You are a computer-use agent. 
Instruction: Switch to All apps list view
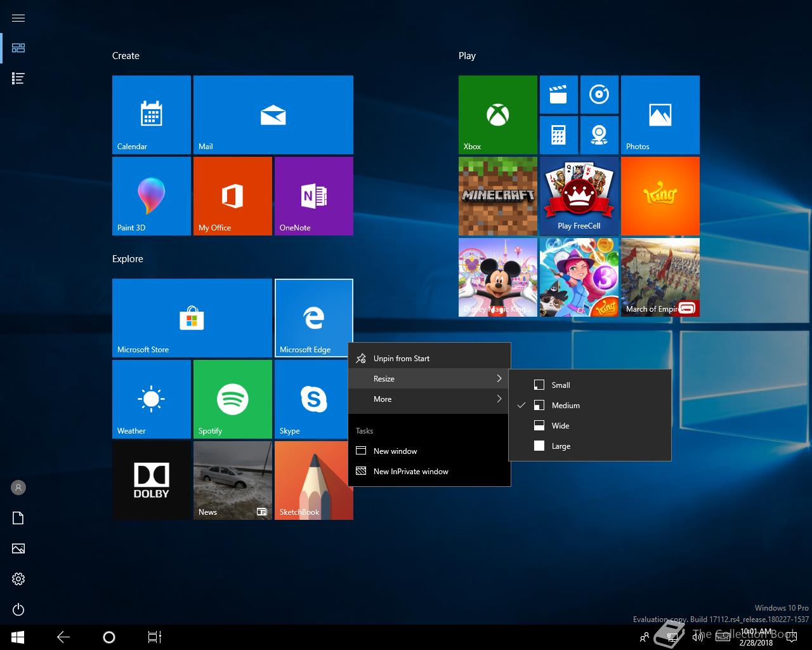(18, 78)
